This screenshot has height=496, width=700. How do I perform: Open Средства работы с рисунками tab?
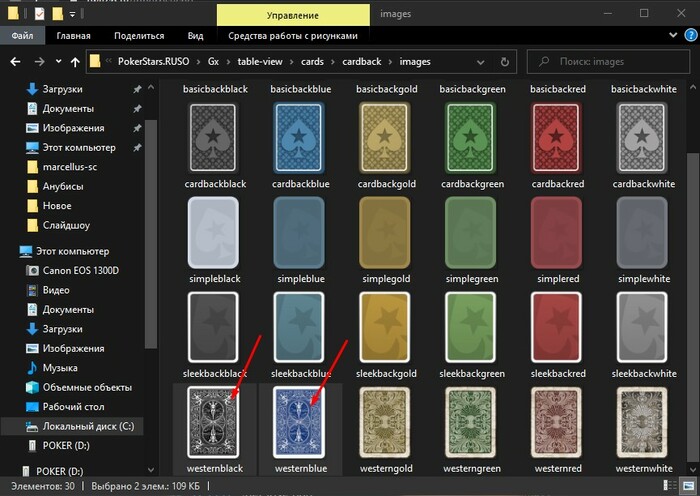[x=293, y=36]
